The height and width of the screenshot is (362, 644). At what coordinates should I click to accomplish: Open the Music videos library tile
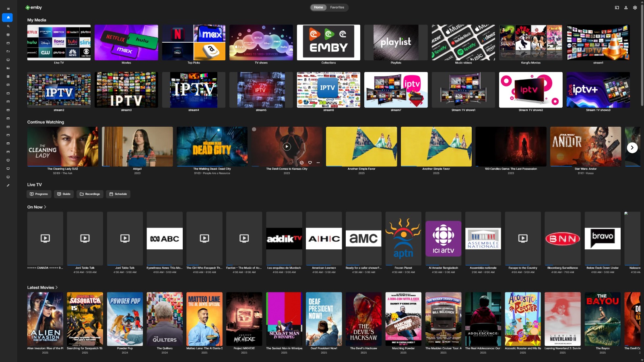463,43
